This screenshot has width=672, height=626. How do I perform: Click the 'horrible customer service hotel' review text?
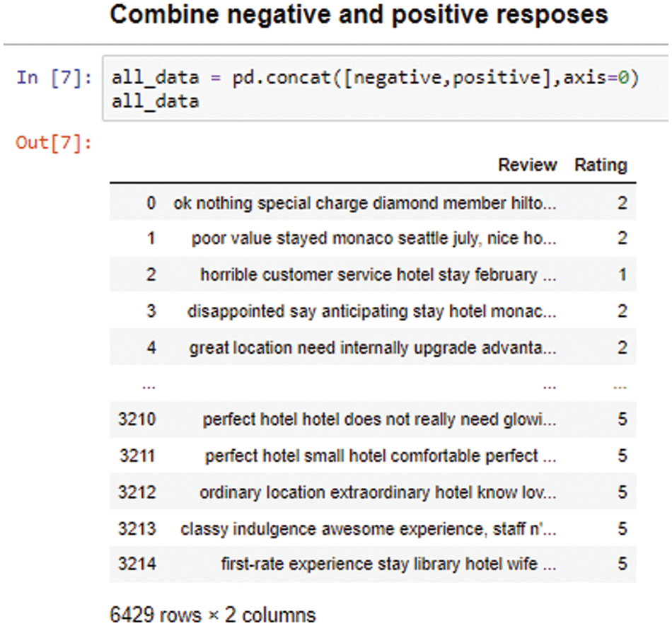coord(378,274)
